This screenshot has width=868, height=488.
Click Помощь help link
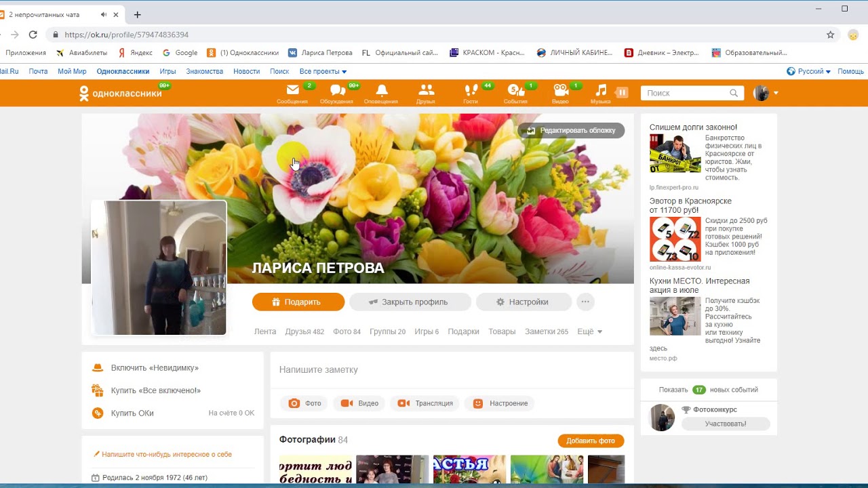850,71
